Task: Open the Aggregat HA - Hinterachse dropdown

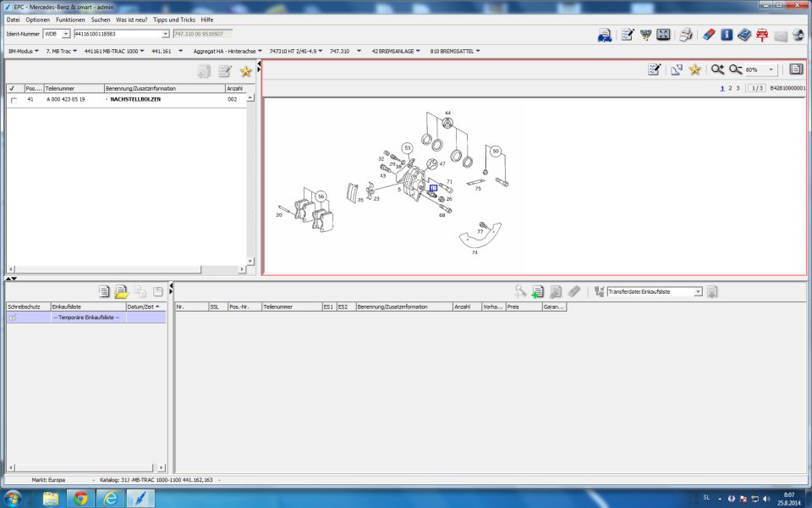Action: (228, 52)
